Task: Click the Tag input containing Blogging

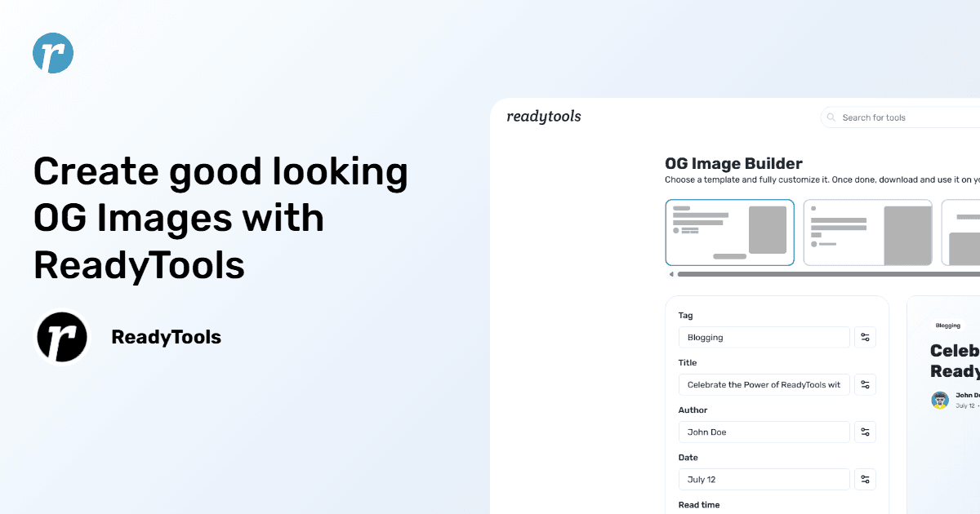Action: (x=764, y=337)
